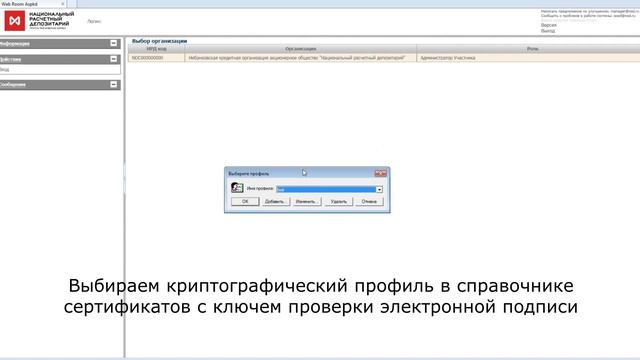
Task: Click the 'Выход' link at top right
Action: [x=548, y=31]
